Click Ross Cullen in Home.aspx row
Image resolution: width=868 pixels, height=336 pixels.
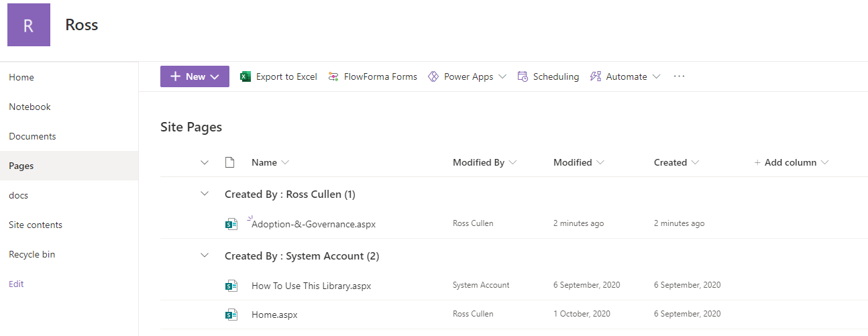(473, 314)
